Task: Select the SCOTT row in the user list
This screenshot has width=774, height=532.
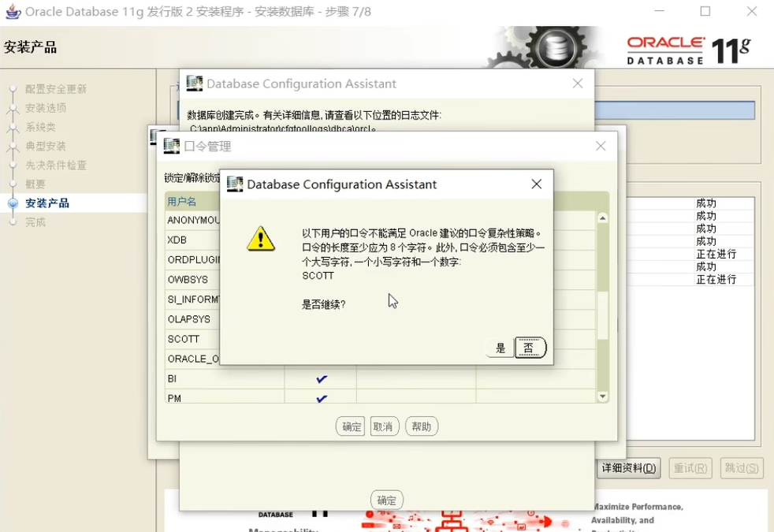Action: click(193, 339)
